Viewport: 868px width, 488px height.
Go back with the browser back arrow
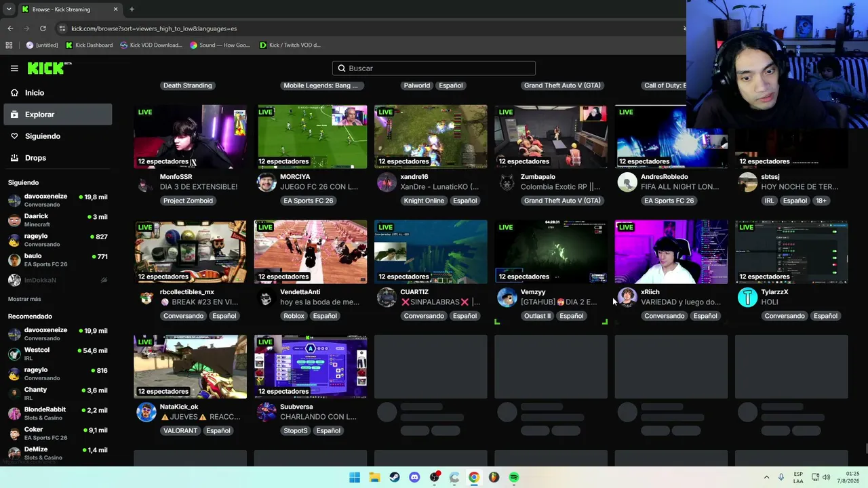tap(10, 28)
